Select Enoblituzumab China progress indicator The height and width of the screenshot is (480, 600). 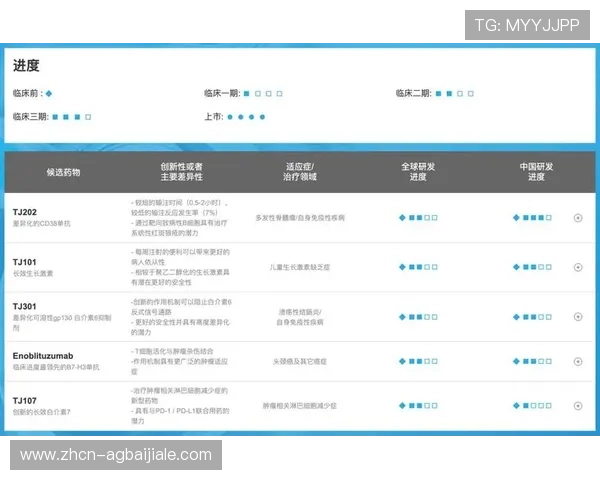click(x=532, y=361)
